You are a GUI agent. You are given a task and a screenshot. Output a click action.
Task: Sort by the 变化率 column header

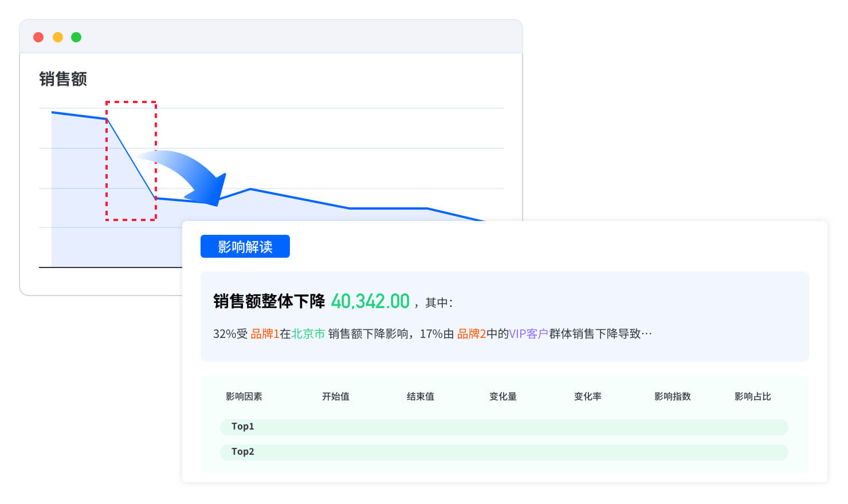point(587,396)
